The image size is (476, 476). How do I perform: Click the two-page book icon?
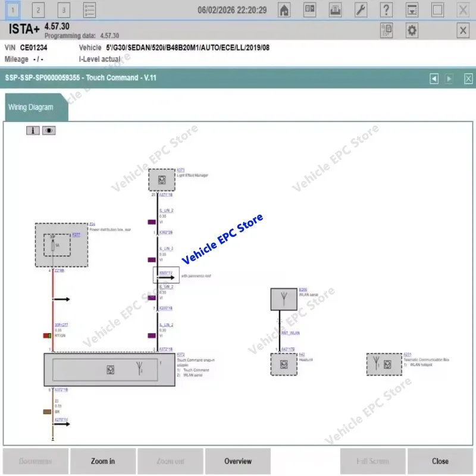pyautogui.click(x=309, y=10)
